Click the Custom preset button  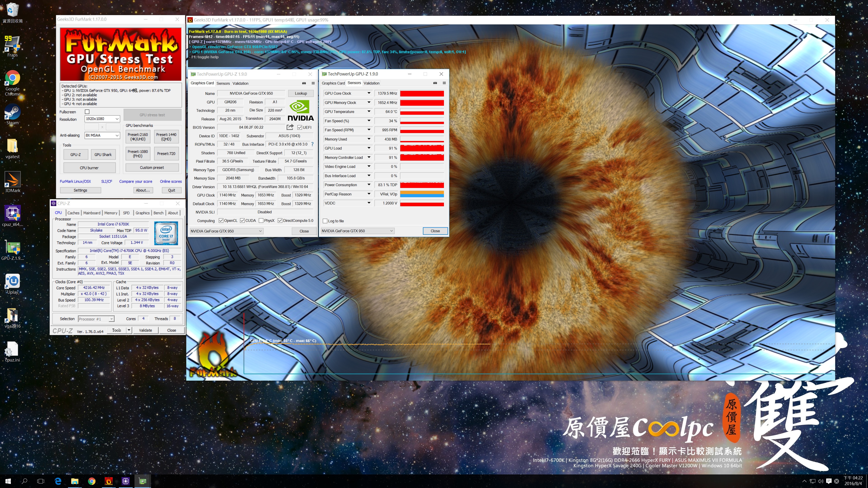point(152,167)
